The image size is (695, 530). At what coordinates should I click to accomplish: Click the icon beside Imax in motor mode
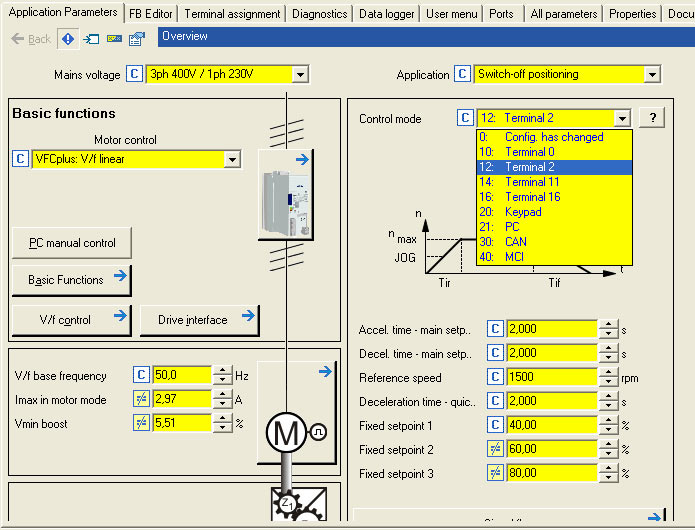pyautogui.click(x=142, y=399)
